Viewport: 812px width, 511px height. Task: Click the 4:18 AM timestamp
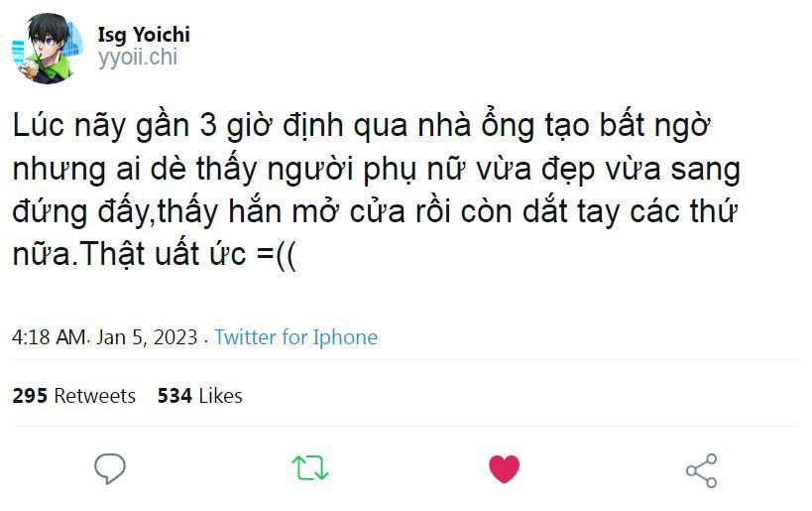pos(50,337)
